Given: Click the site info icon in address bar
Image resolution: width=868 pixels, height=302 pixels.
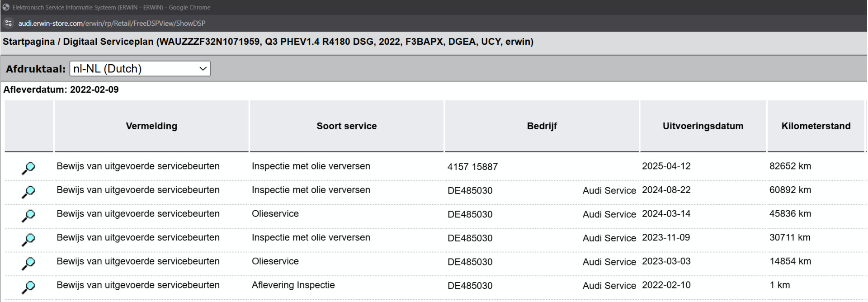Looking at the screenshot, I should point(8,23).
